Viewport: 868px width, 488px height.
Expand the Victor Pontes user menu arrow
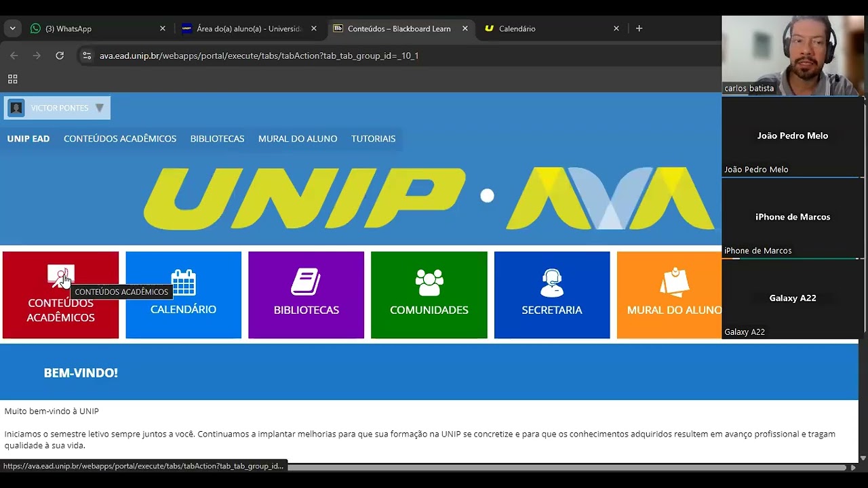pos(99,108)
